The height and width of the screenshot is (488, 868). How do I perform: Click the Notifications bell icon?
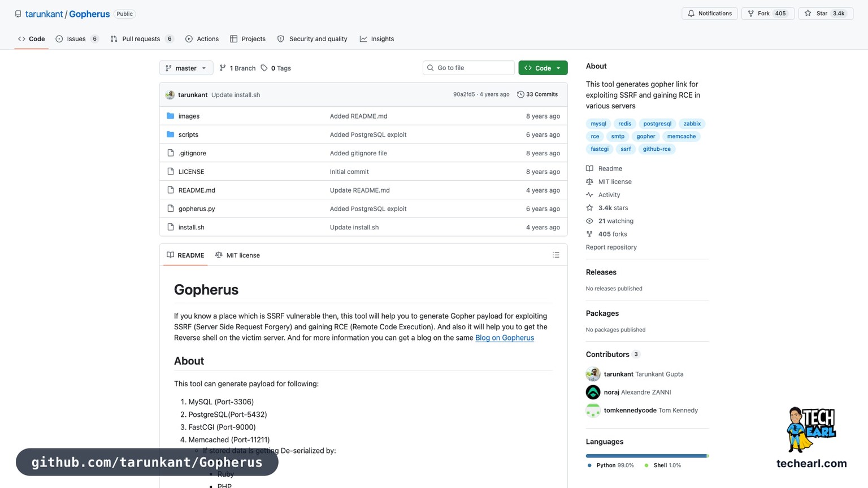click(x=691, y=14)
